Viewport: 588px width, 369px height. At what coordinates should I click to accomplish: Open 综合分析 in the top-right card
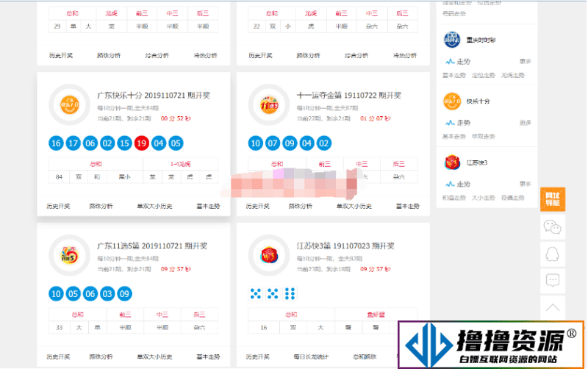point(356,56)
